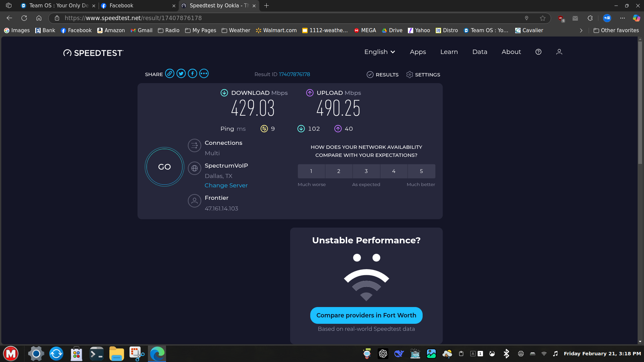Rate network availability as 4
Screen dimensions: 644x362
[x=394, y=171]
